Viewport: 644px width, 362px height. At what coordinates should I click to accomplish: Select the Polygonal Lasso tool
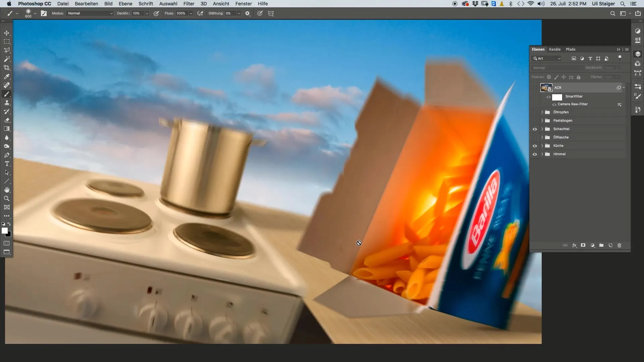click(7, 50)
